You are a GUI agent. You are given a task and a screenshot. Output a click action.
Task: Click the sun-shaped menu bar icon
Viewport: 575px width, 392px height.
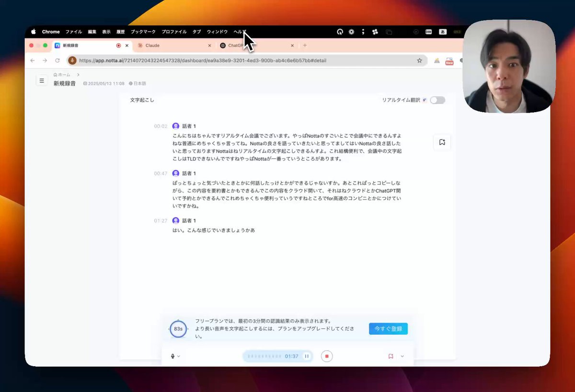point(351,32)
